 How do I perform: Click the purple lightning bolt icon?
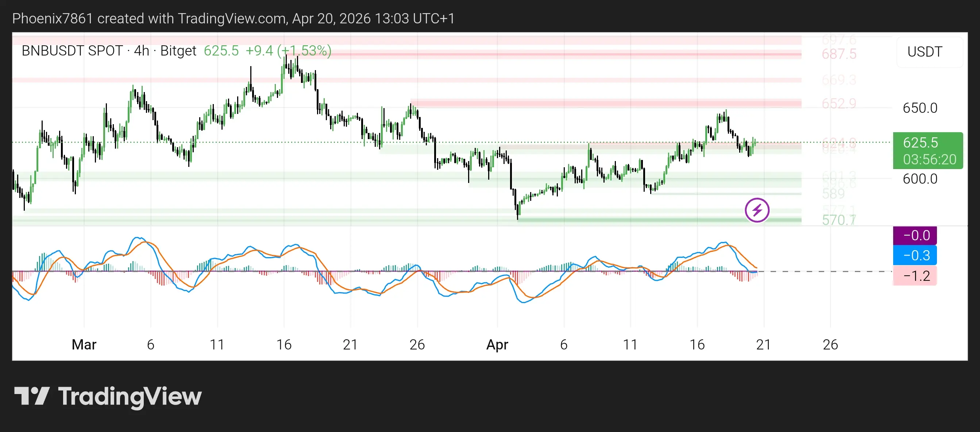pyautogui.click(x=757, y=210)
